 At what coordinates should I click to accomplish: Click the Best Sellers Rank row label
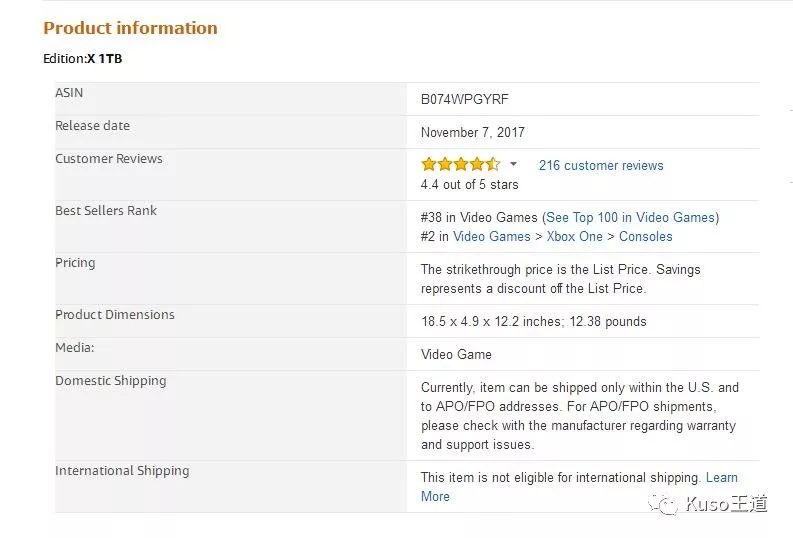(x=106, y=211)
